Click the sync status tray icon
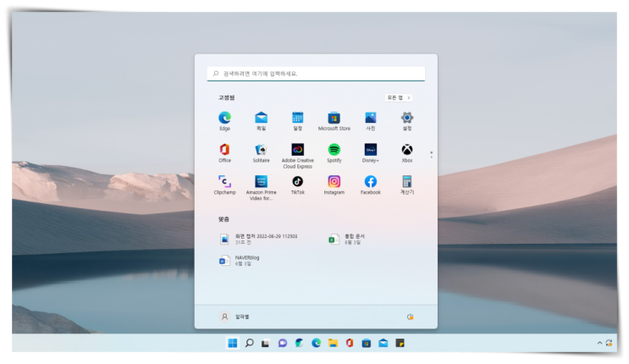Viewport: 629px width, 364px height. [609, 343]
